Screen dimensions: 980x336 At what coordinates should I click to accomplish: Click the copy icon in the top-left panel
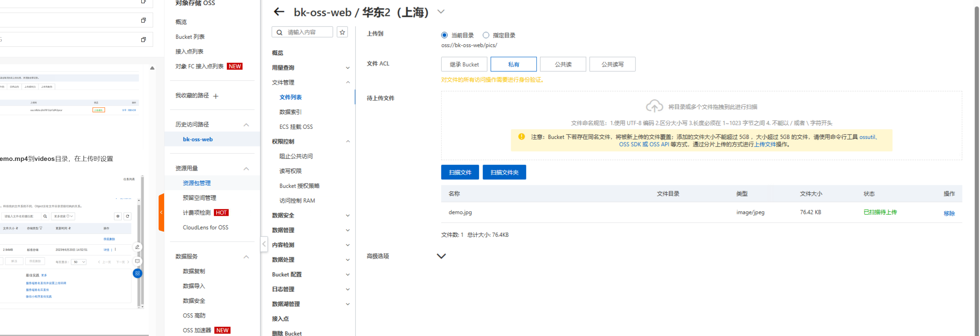[144, 20]
